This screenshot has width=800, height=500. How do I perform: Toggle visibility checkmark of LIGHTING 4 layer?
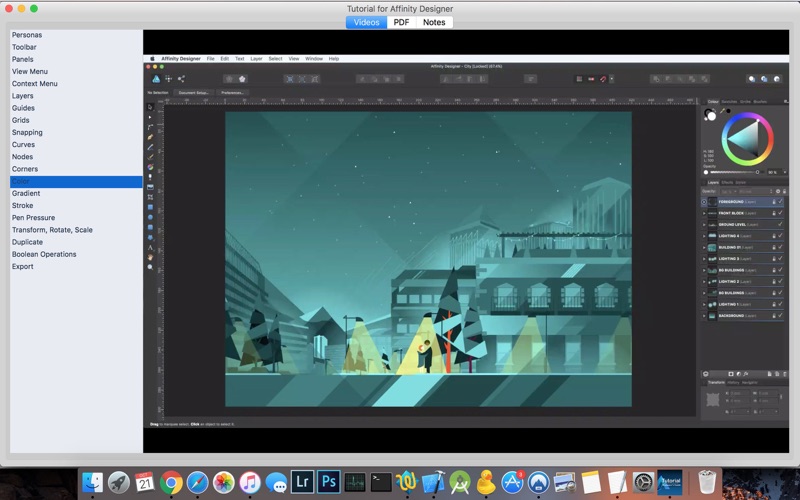click(781, 236)
